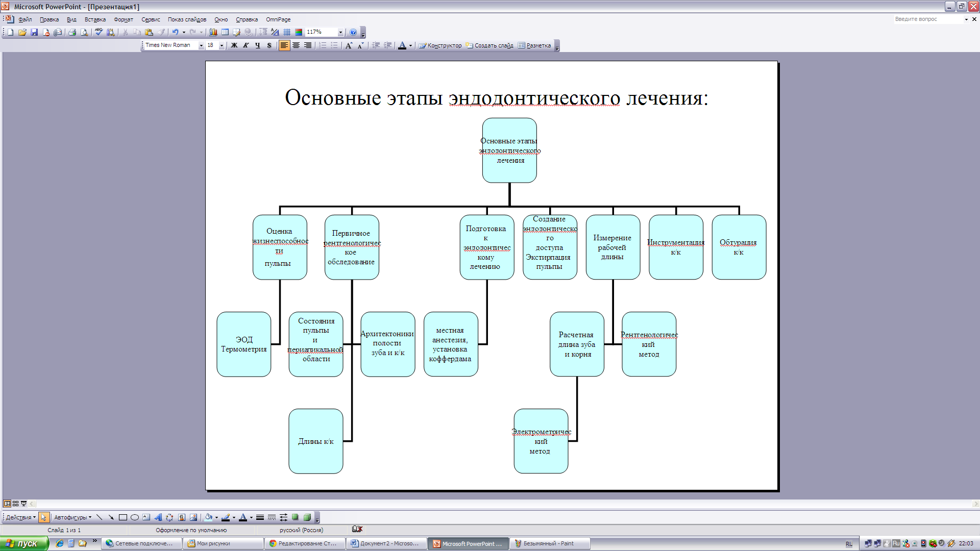Open the zoom percentage dropdown
Image resolution: width=980 pixels, height=551 pixels.
click(340, 32)
